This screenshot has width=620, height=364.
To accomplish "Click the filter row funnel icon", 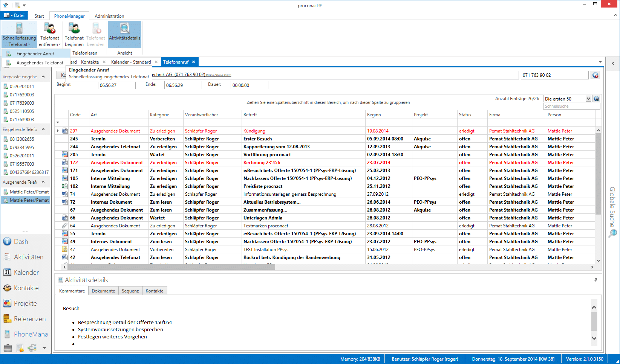I will [x=58, y=123].
